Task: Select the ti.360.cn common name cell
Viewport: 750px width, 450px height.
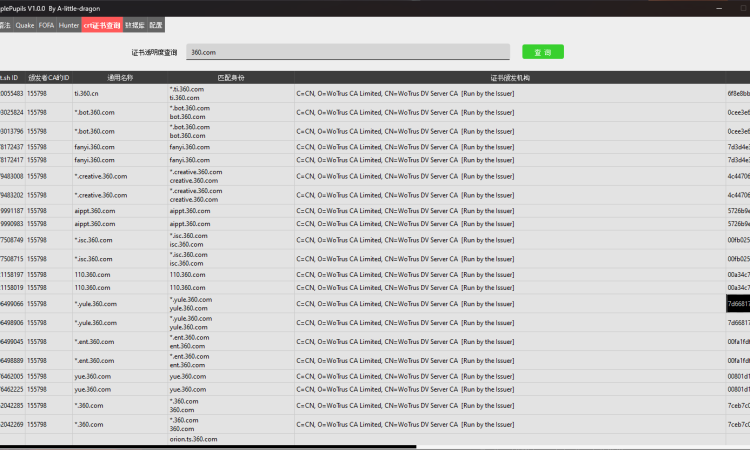Action: 120,93
